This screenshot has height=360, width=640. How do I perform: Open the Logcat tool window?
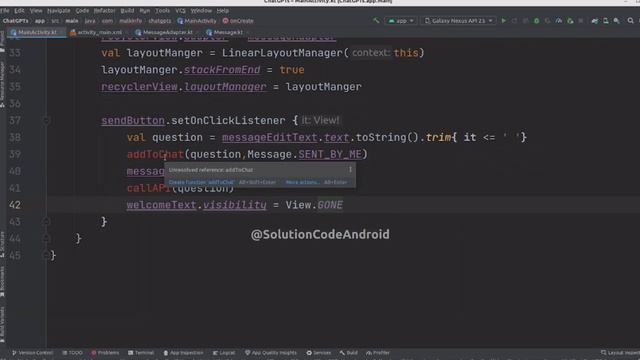(x=224, y=353)
